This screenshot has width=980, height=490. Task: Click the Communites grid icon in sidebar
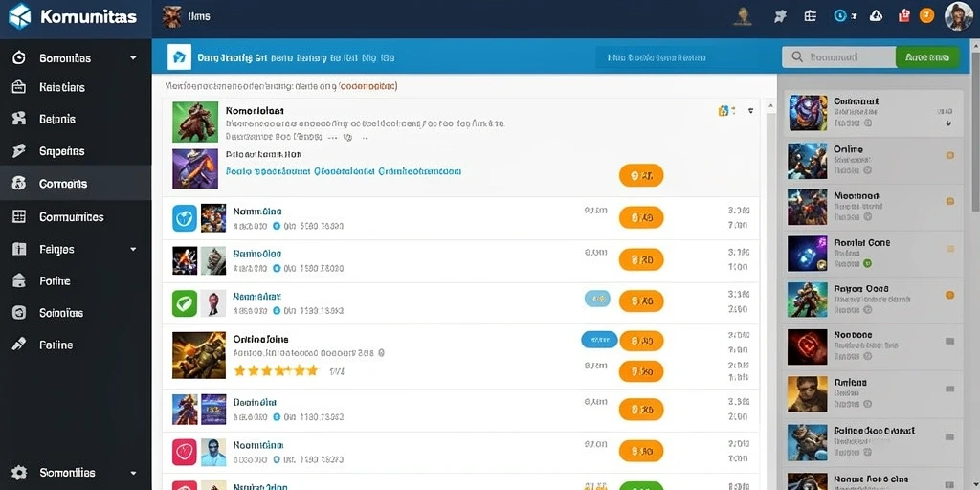click(x=19, y=216)
